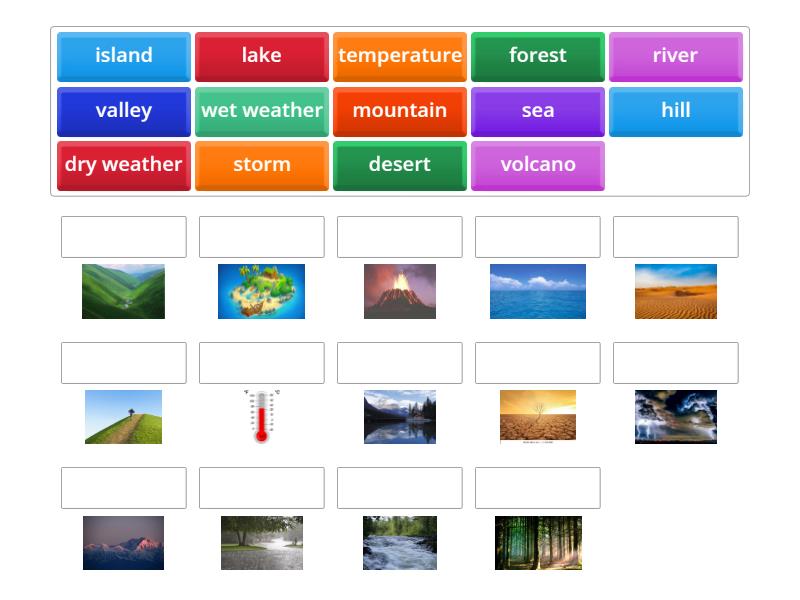Click the green valley picture

click(123, 291)
